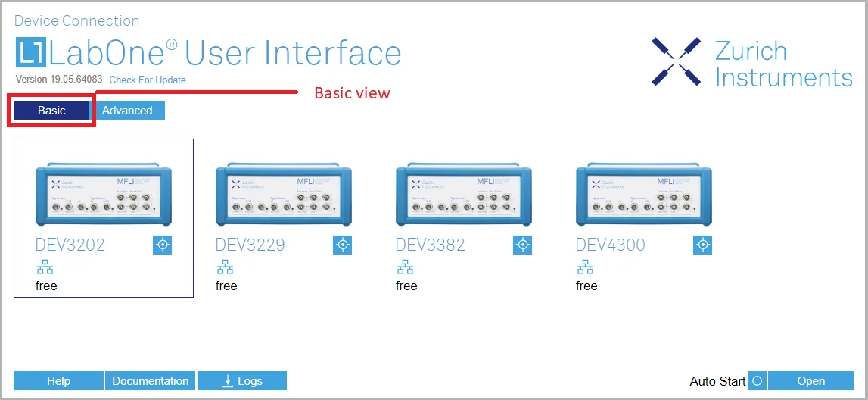Viewport: 868px width, 400px height.
Task: Click the 'free' status under DEV4300
Action: pyautogui.click(x=586, y=286)
